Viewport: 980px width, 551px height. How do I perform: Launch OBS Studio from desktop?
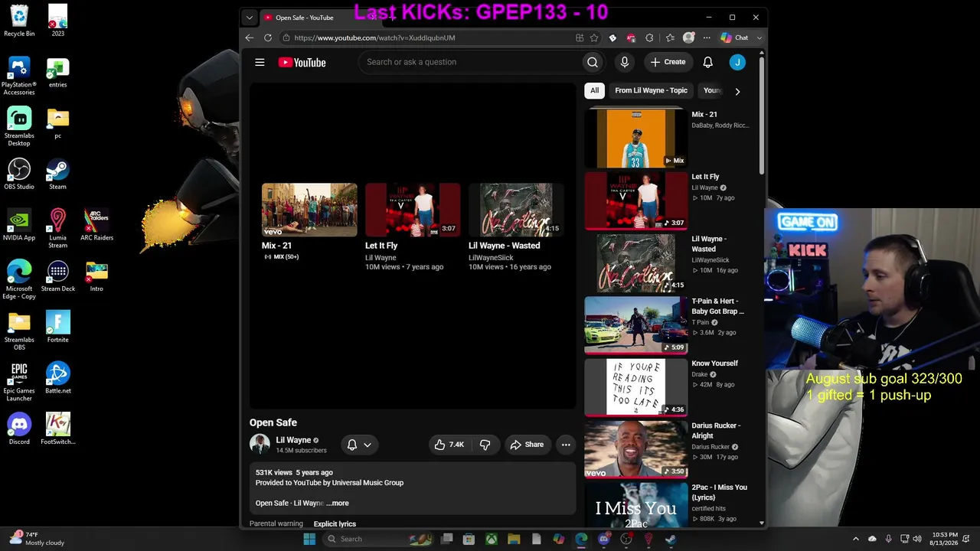coord(19,174)
